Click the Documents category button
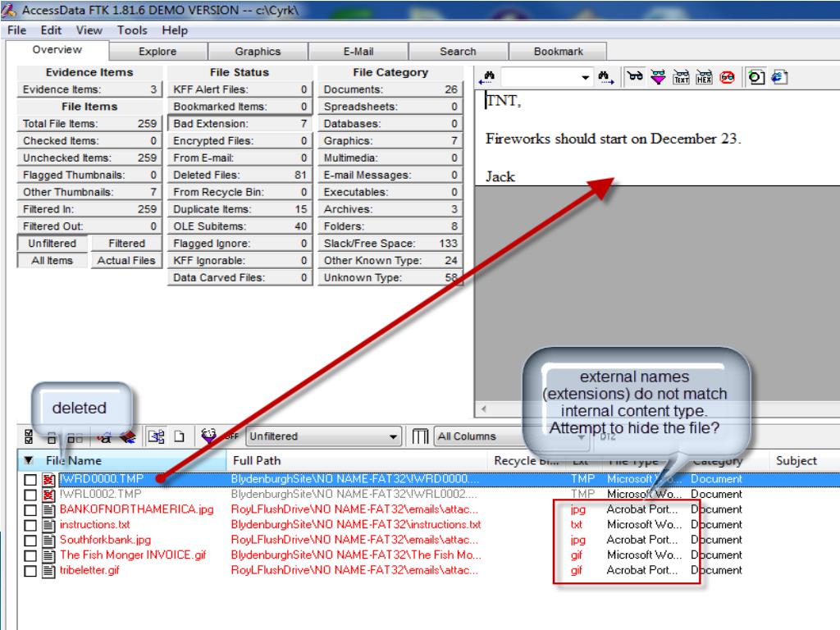This screenshot has width=840, height=630. coord(390,89)
